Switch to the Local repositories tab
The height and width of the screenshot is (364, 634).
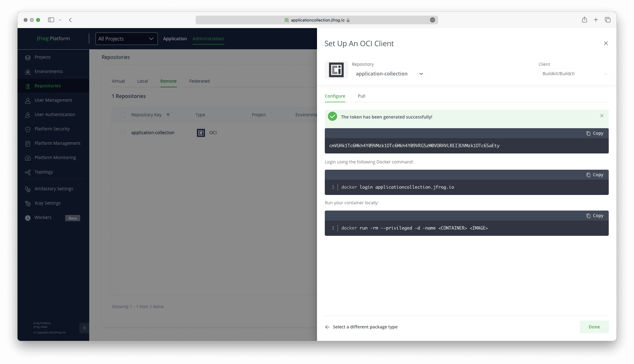point(143,81)
